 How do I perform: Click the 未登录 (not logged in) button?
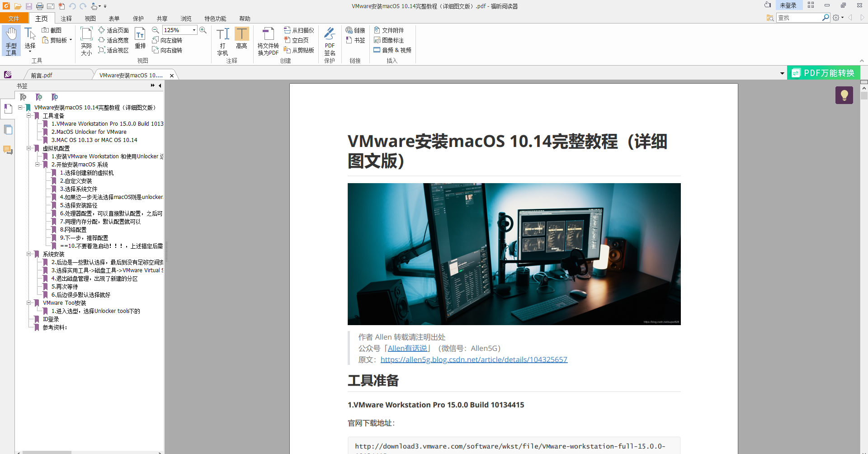[x=788, y=5]
